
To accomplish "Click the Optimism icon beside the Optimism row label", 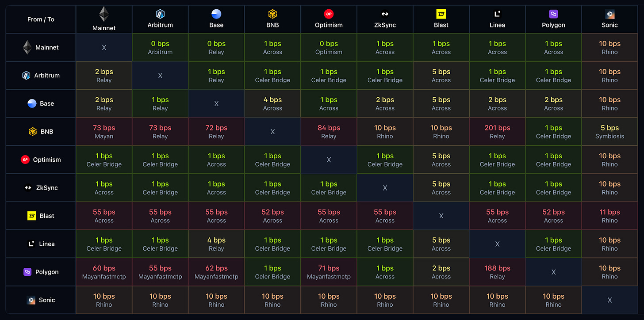I will pos(25,160).
